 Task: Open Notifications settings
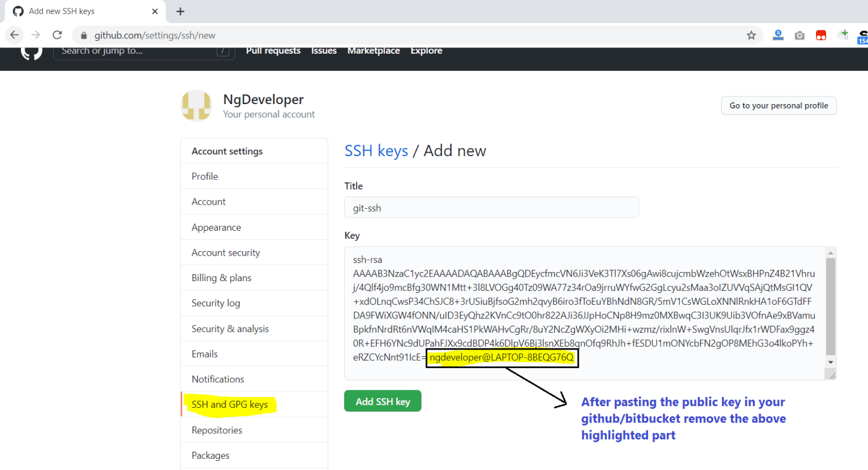pos(254,380)
